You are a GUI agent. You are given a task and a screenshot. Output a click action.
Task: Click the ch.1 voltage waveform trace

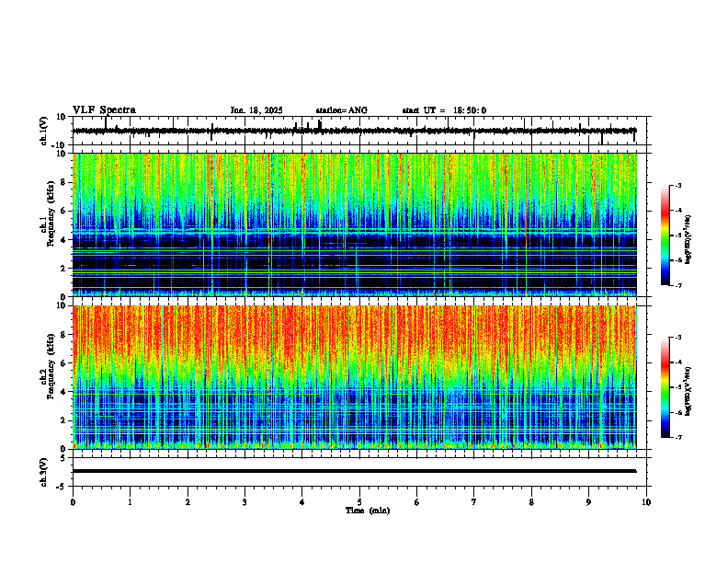(354, 131)
